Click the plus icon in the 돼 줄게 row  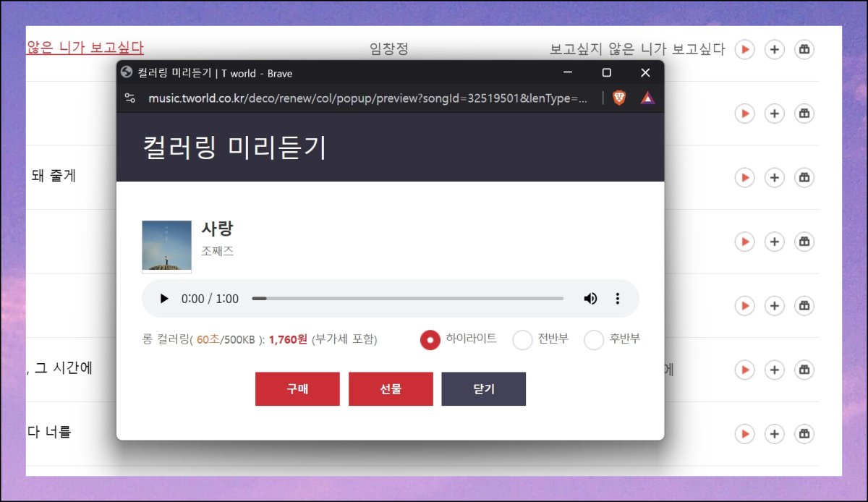tap(774, 177)
